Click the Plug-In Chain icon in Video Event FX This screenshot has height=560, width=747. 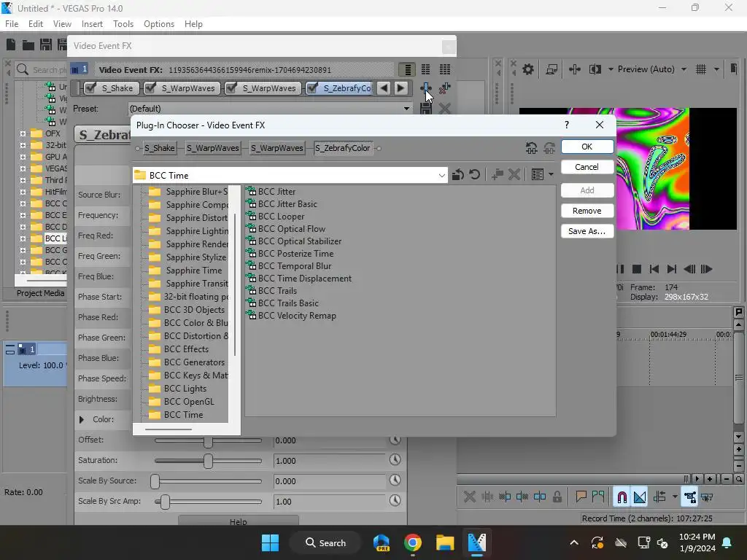[x=425, y=88]
